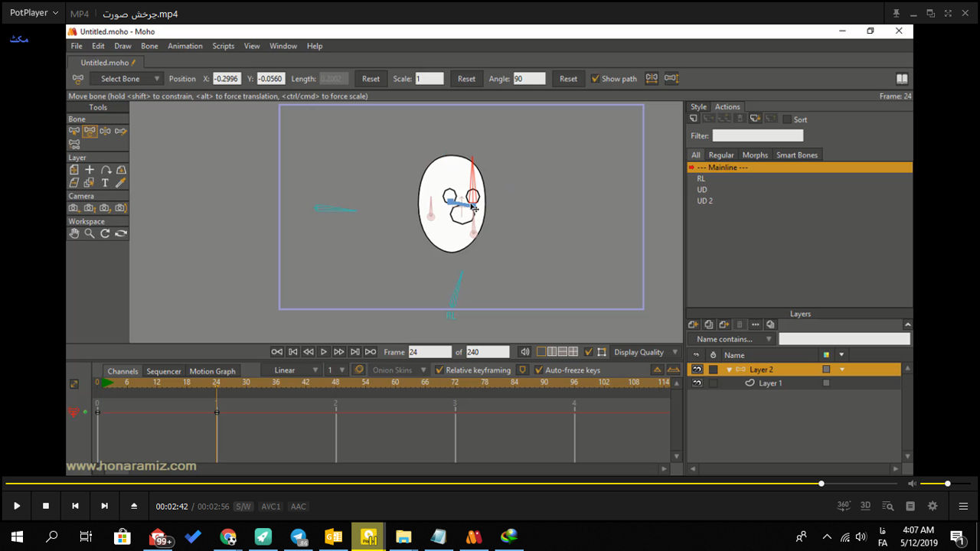Open the Name contains filter dropdown

click(732, 339)
